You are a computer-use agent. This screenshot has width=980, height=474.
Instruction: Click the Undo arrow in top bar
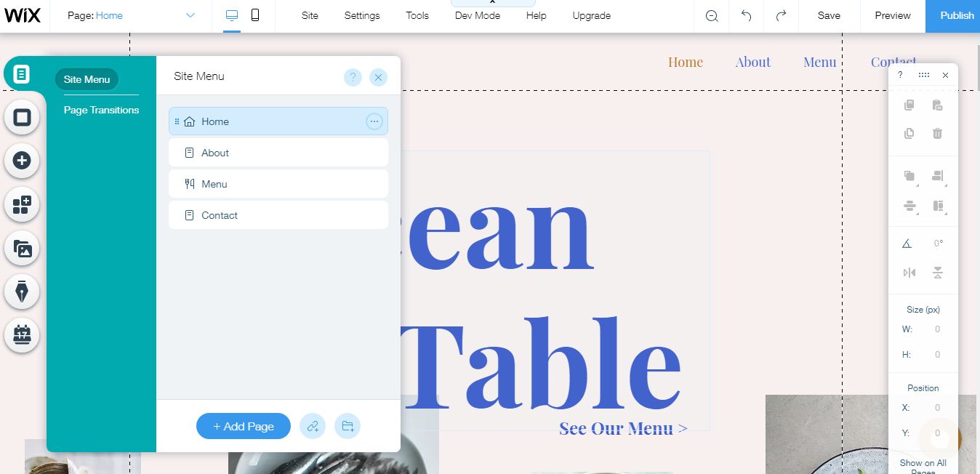click(746, 15)
